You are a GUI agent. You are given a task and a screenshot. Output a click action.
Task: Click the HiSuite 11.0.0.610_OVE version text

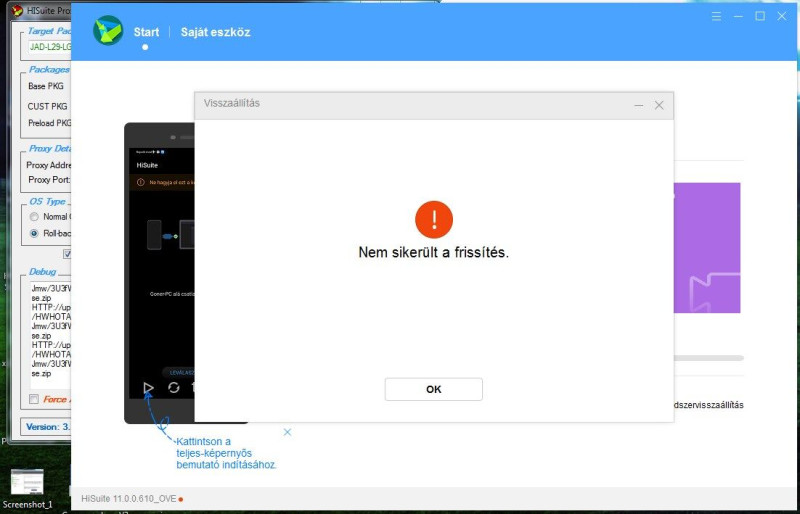coord(129,499)
